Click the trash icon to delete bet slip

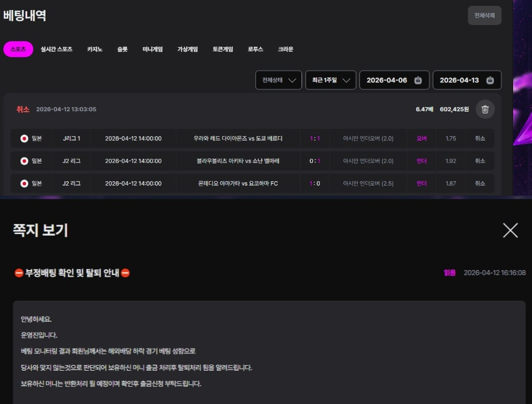click(485, 109)
